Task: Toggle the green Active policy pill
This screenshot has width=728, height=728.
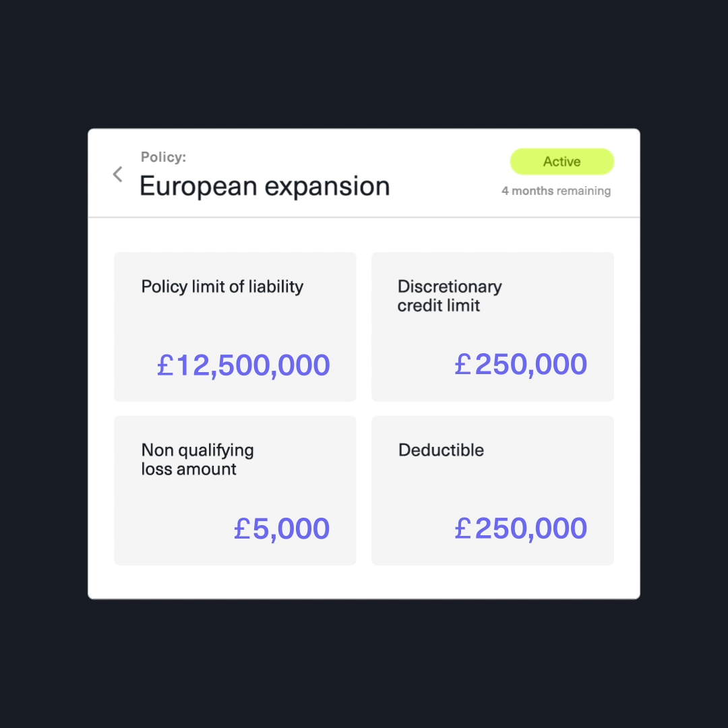Action: point(562,162)
